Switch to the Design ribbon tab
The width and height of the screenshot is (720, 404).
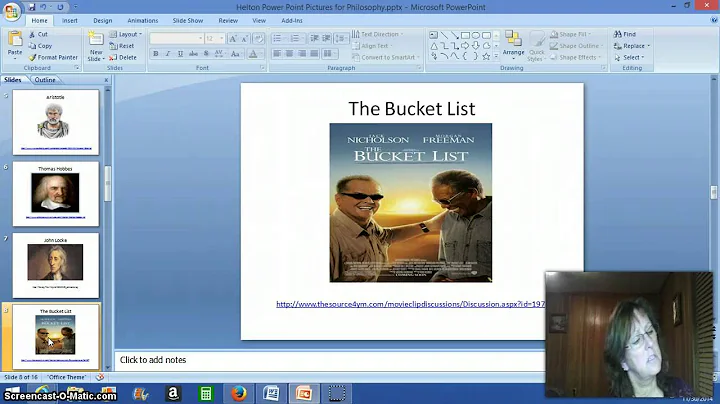point(102,21)
